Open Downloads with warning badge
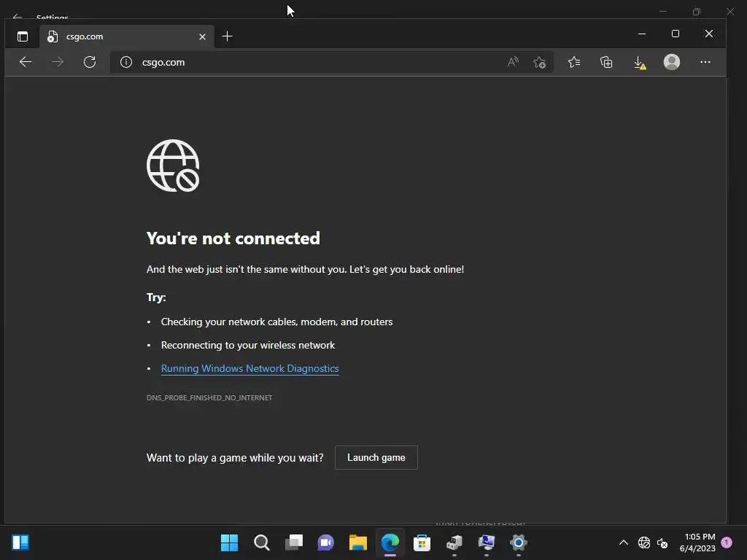The width and height of the screenshot is (747, 560). tap(639, 63)
